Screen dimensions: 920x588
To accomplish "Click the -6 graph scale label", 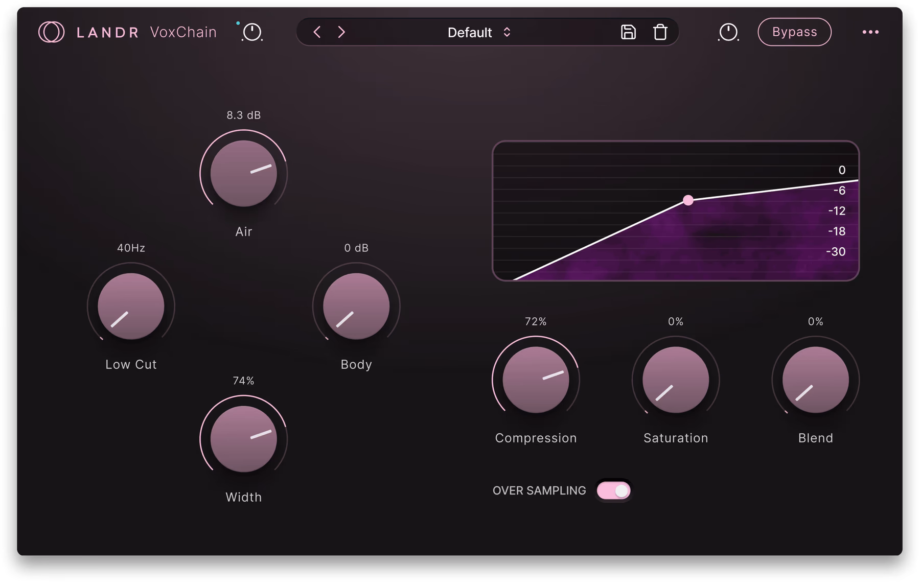I will (x=839, y=191).
